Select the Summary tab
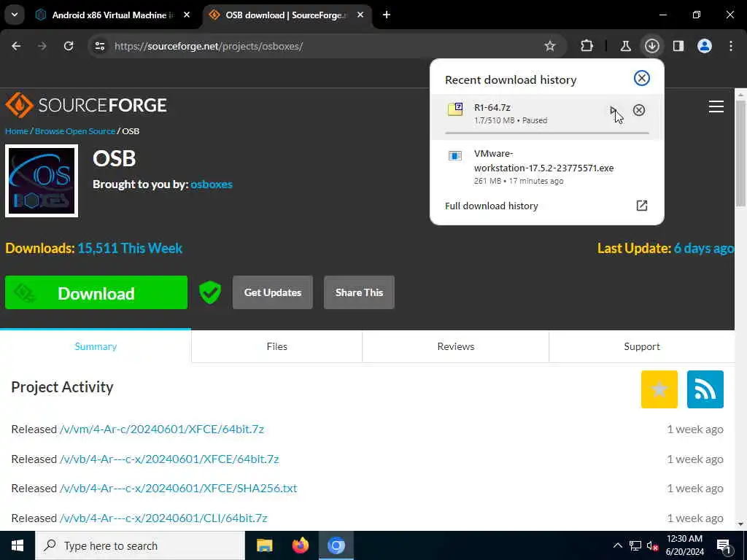Image resolution: width=747 pixels, height=560 pixels. [x=96, y=346]
